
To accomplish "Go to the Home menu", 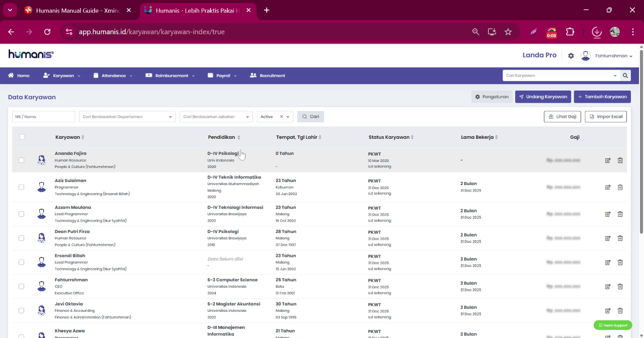I will tap(19, 75).
